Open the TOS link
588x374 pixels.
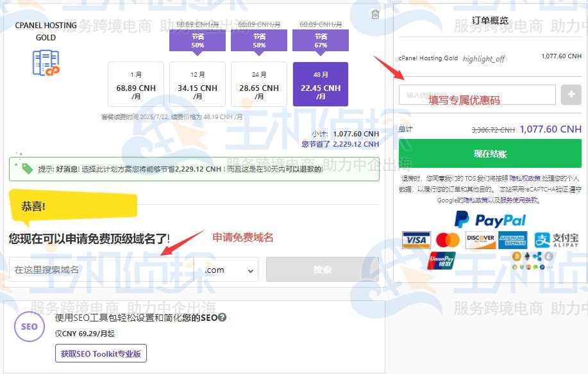[x=470, y=179]
